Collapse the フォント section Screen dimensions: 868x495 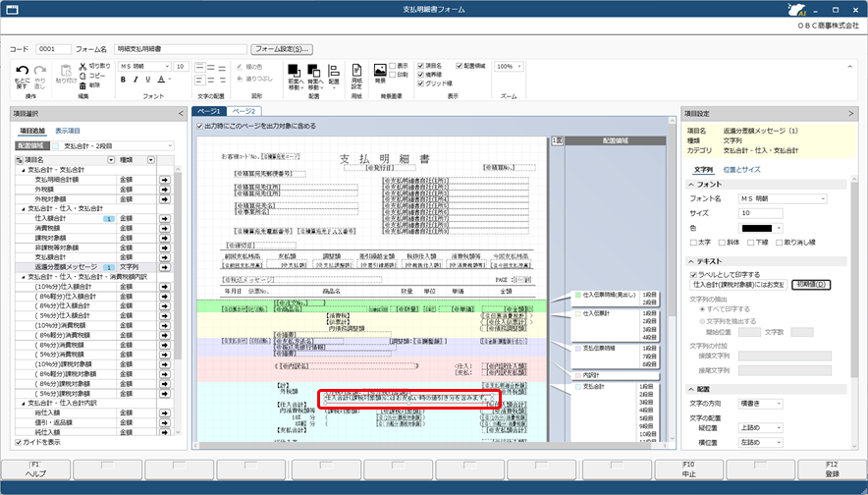pos(691,185)
